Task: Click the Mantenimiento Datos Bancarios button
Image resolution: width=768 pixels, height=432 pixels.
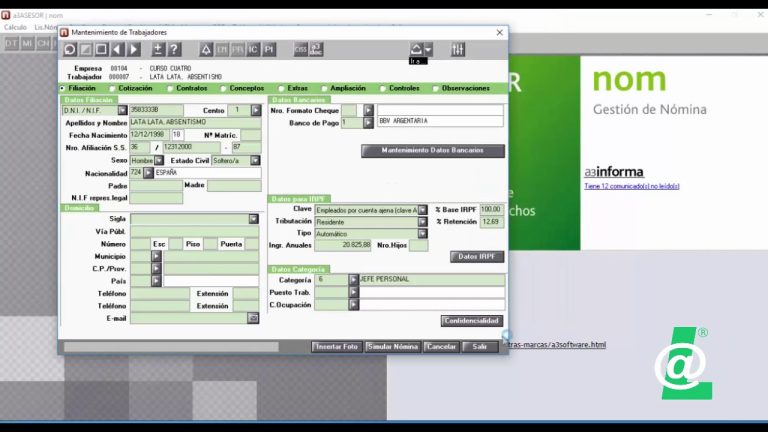Action: [x=432, y=151]
